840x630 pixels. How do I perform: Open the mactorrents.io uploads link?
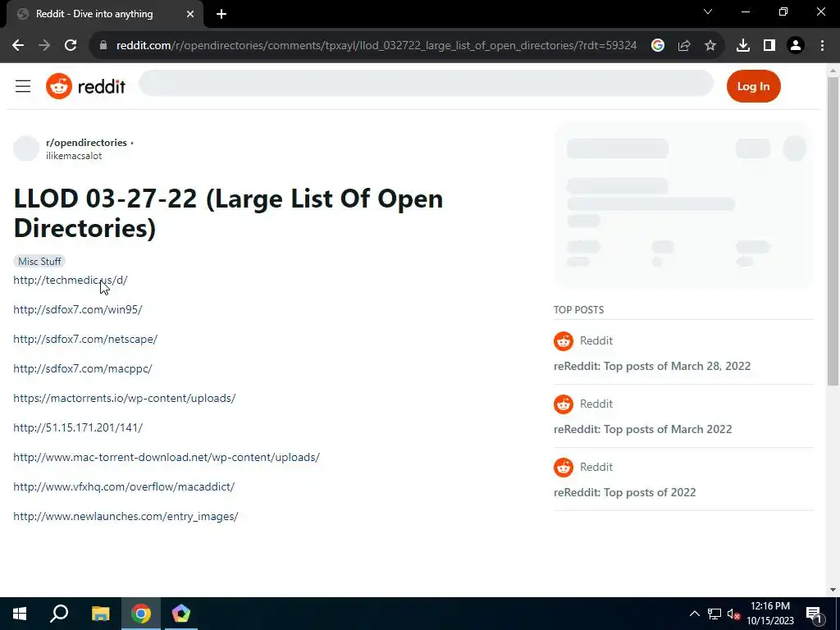(125, 398)
